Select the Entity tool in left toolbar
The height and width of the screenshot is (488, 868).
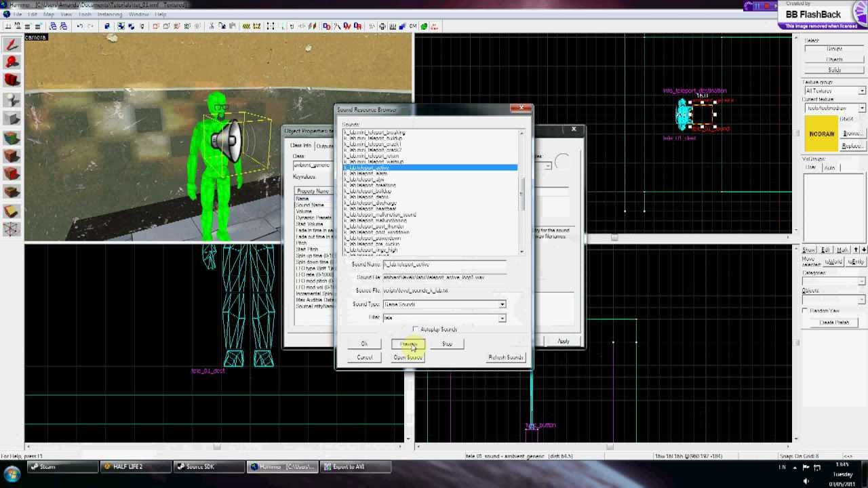pyautogui.click(x=12, y=100)
